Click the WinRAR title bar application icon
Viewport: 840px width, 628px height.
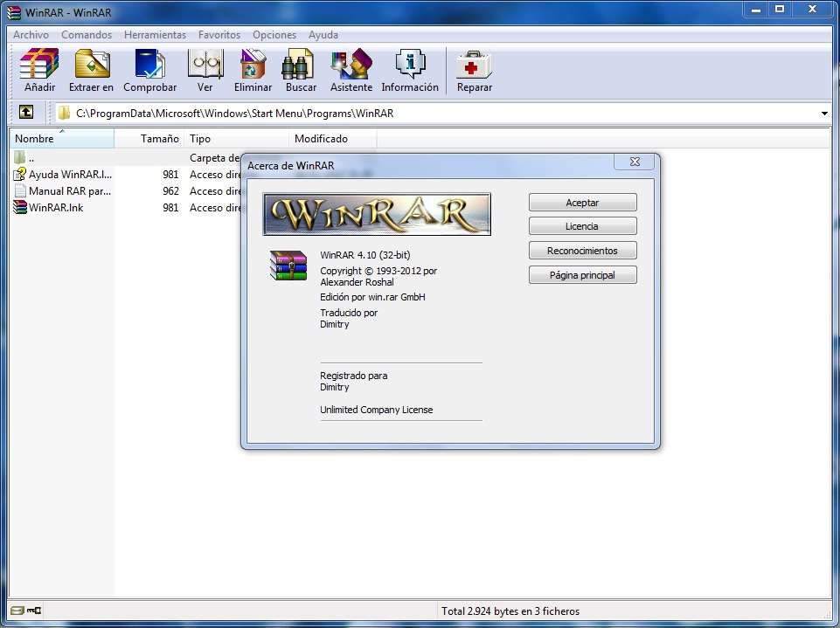click(15, 12)
